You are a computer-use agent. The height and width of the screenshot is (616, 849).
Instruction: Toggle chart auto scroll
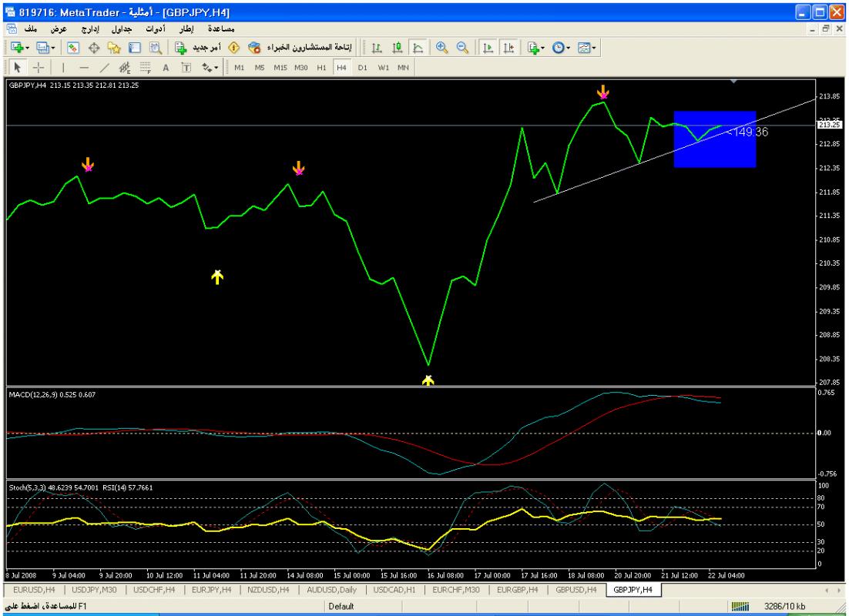487,48
